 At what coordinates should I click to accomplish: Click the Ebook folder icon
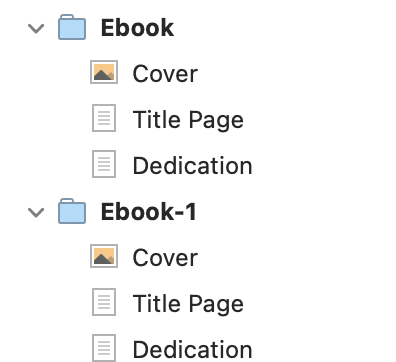tap(72, 27)
